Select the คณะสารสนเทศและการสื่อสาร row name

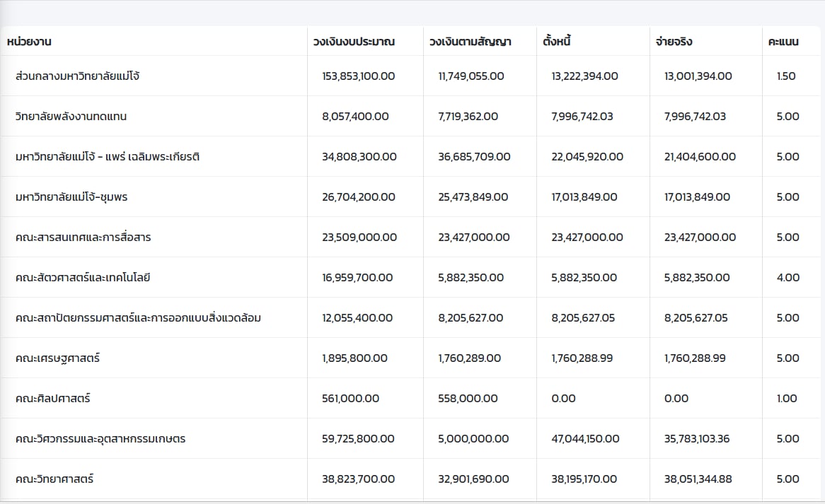(x=83, y=237)
